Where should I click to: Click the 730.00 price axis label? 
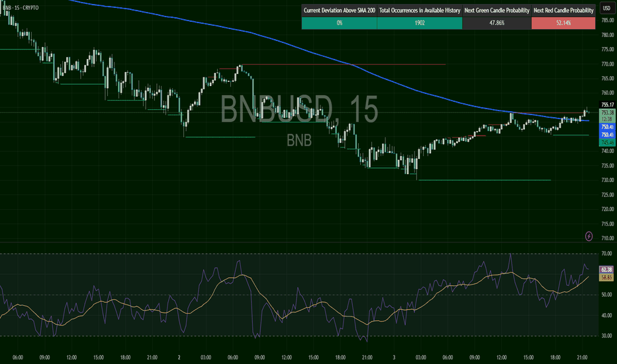click(x=607, y=180)
